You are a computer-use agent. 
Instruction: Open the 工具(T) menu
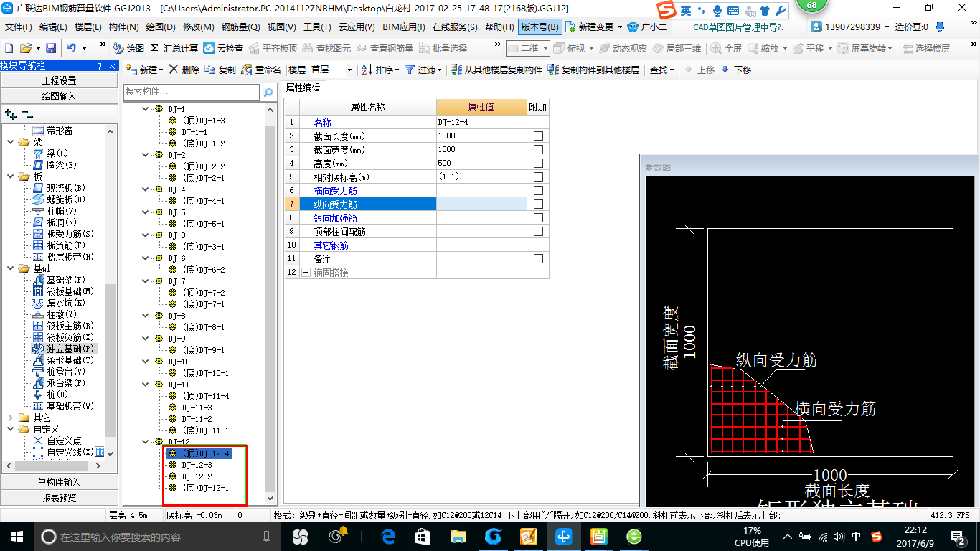tap(317, 27)
